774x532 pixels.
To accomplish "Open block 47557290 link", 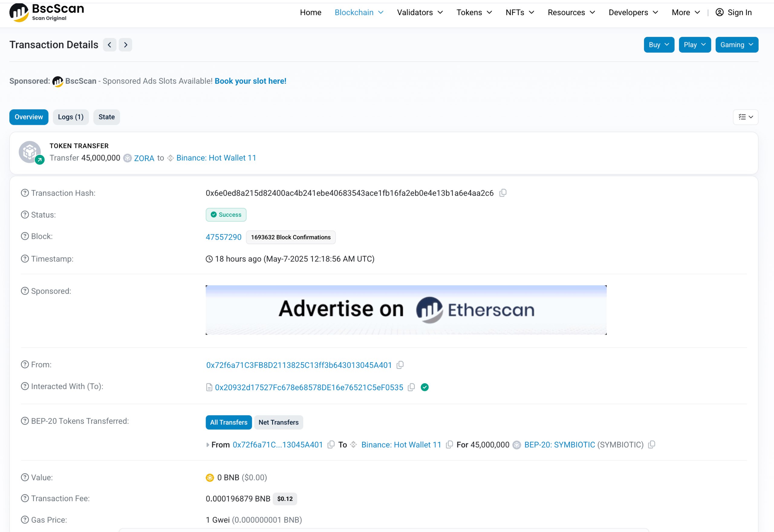I will pos(223,237).
